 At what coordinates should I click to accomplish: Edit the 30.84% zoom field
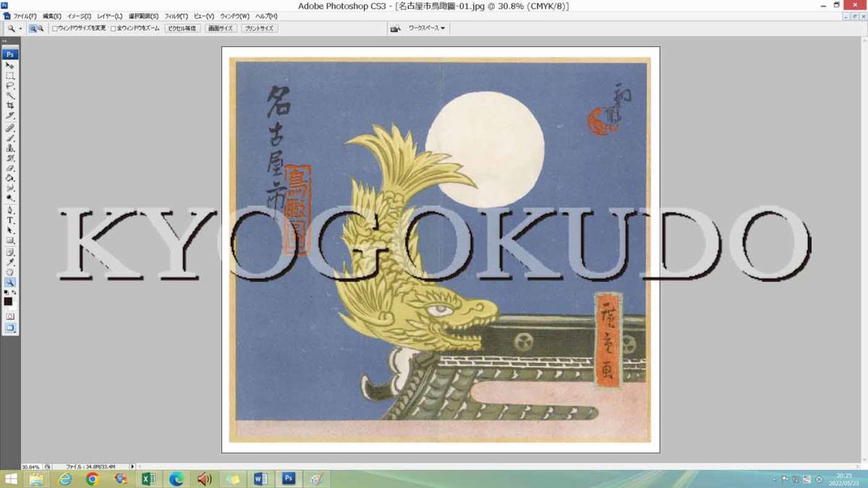point(30,467)
